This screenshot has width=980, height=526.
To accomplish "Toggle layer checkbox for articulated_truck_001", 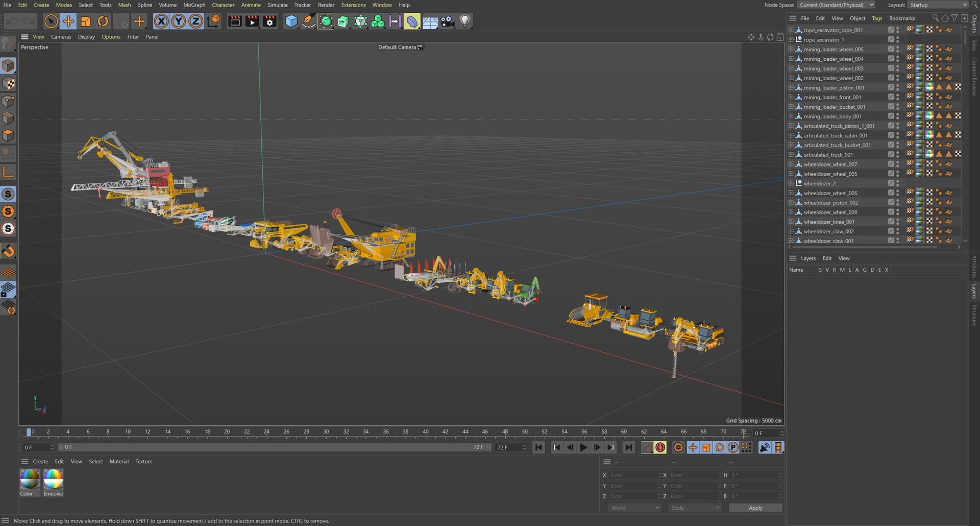I will [891, 155].
